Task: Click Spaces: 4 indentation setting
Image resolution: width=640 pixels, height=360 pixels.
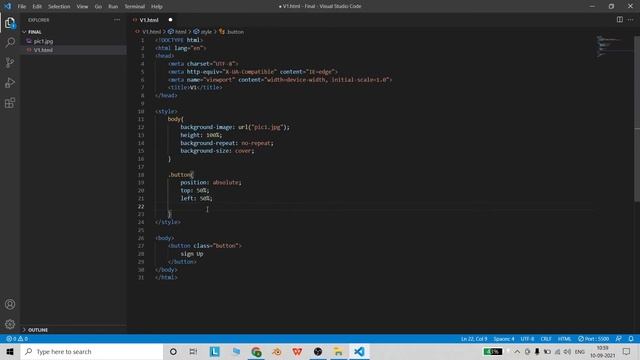Action: tap(504, 339)
